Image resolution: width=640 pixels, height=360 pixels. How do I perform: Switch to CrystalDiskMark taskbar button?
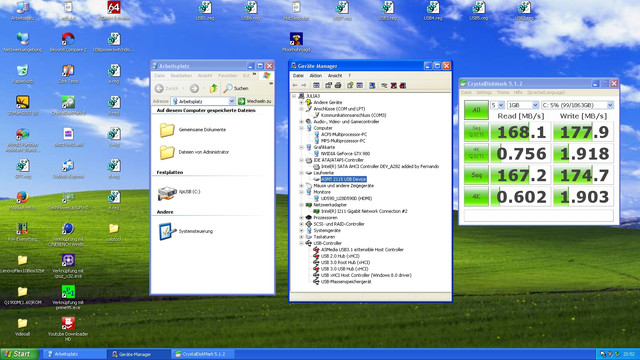[202, 354]
